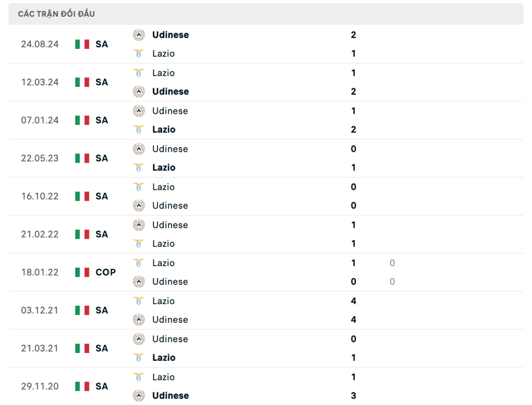The image size is (532, 405).
Task: Click the Các Trận Đối Đầu header
Action: (x=56, y=14)
